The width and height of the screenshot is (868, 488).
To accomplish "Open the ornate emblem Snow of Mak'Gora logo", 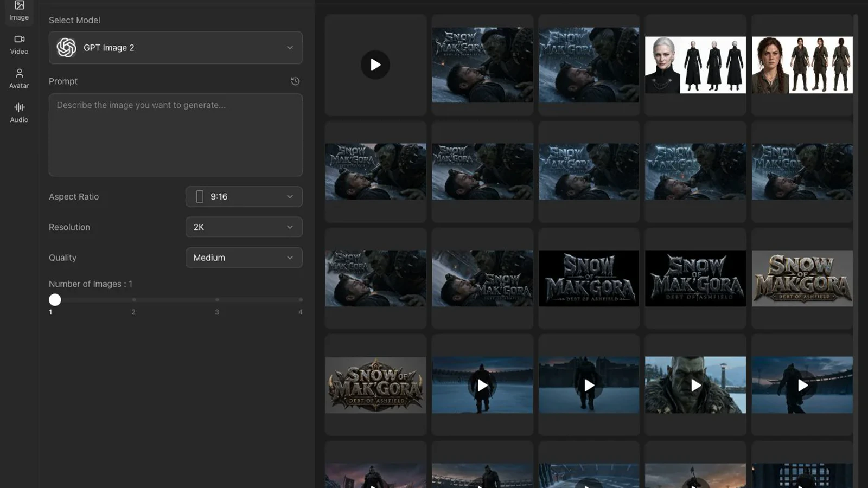I will 375,385.
